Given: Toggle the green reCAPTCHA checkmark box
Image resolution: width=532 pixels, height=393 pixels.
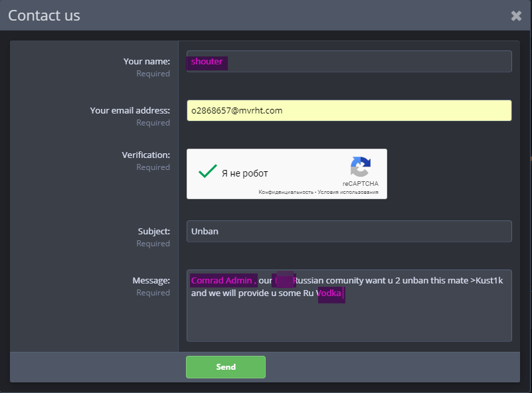Looking at the screenshot, I should click(208, 172).
